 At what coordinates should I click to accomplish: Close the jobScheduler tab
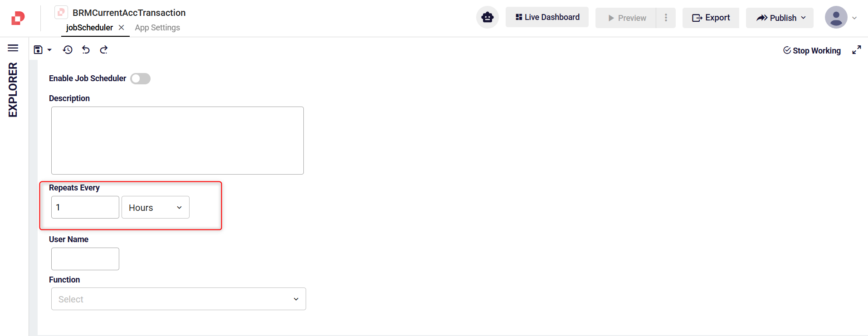(122, 28)
